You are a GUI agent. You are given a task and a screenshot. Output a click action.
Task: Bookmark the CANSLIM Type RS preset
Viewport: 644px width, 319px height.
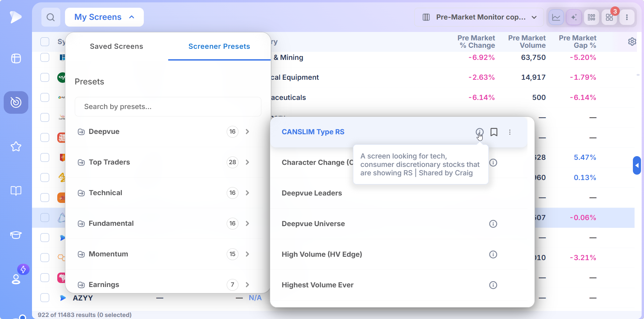tap(494, 132)
